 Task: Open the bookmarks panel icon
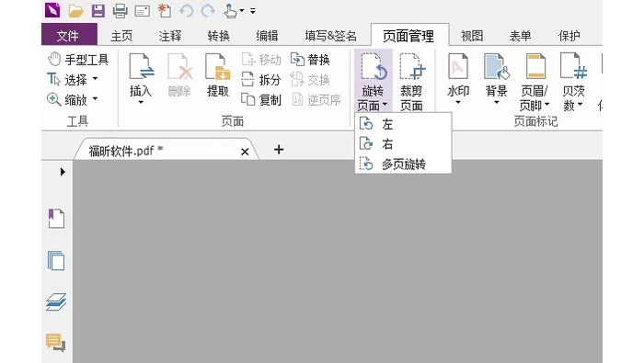point(56,218)
